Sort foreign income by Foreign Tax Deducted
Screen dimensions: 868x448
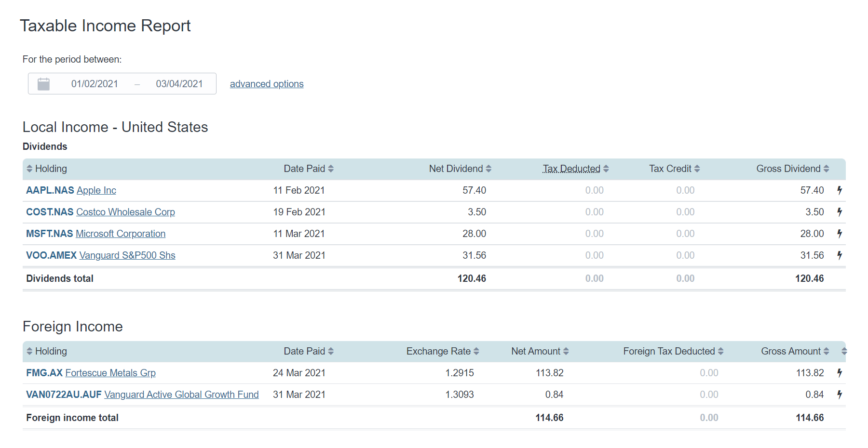tap(673, 351)
